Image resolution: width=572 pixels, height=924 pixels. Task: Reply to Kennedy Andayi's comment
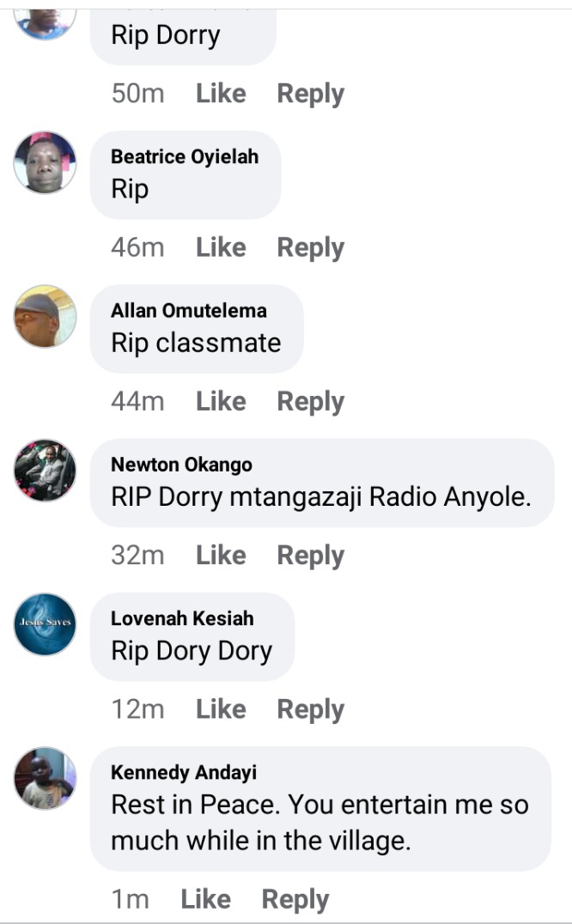(x=295, y=900)
